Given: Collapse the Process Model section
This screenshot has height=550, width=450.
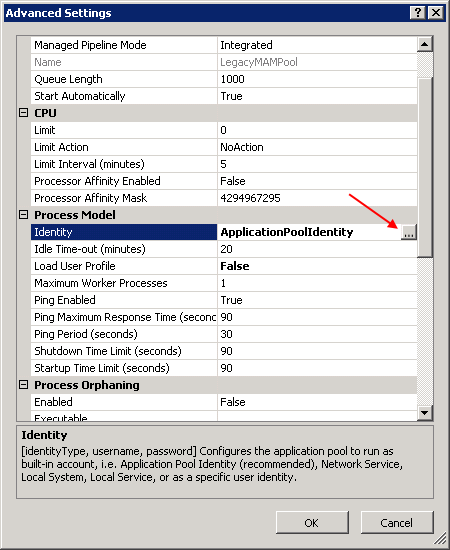Looking at the screenshot, I should 23,215.
